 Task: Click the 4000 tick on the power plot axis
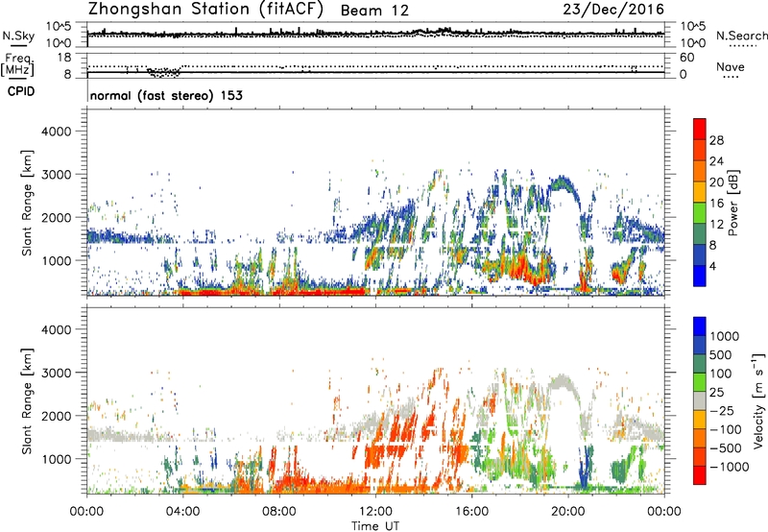[x=56, y=132]
